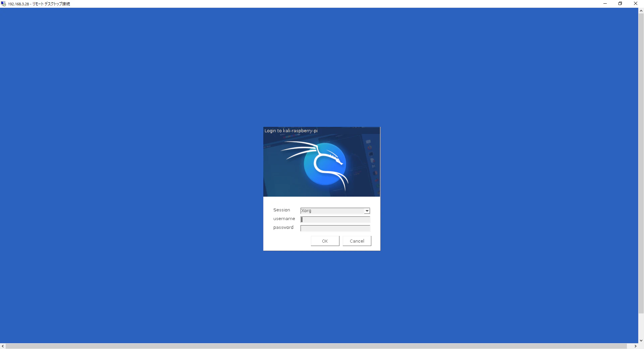Close the Remote Desktop connection window

(x=636, y=4)
